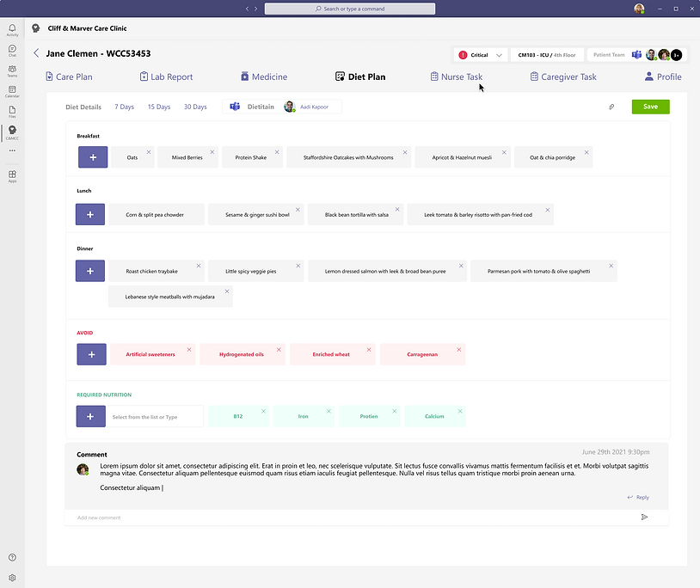The width and height of the screenshot is (700, 588).
Task: Remove Roast chicken traybake from dinner
Action: click(x=199, y=266)
